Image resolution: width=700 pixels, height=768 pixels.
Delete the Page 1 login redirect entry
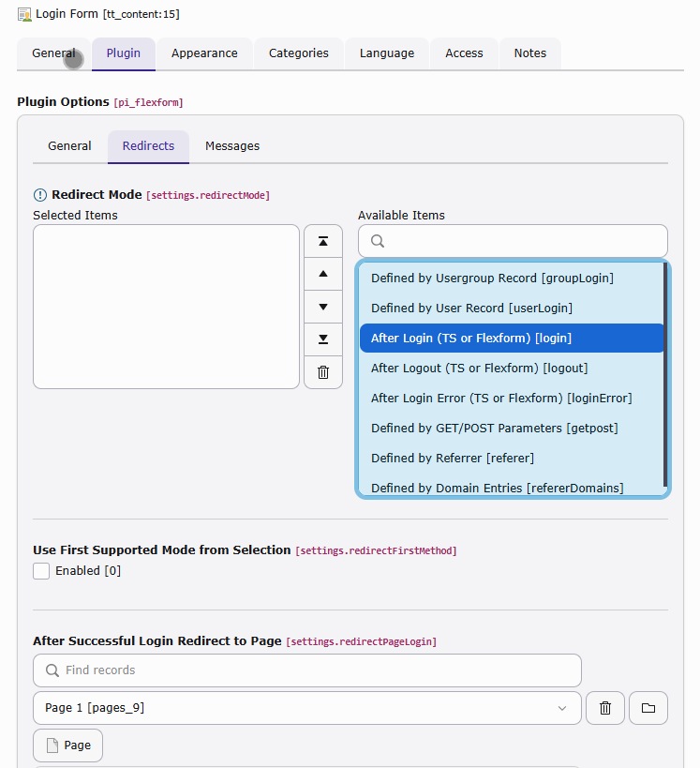point(605,708)
